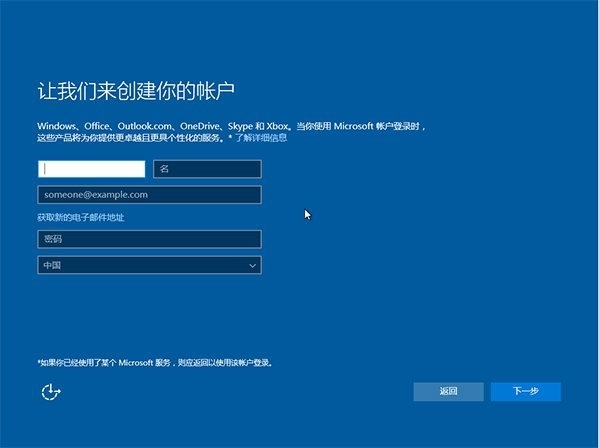Select the 中国 country combo box
This screenshot has width=600, height=448.
(140, 266)
